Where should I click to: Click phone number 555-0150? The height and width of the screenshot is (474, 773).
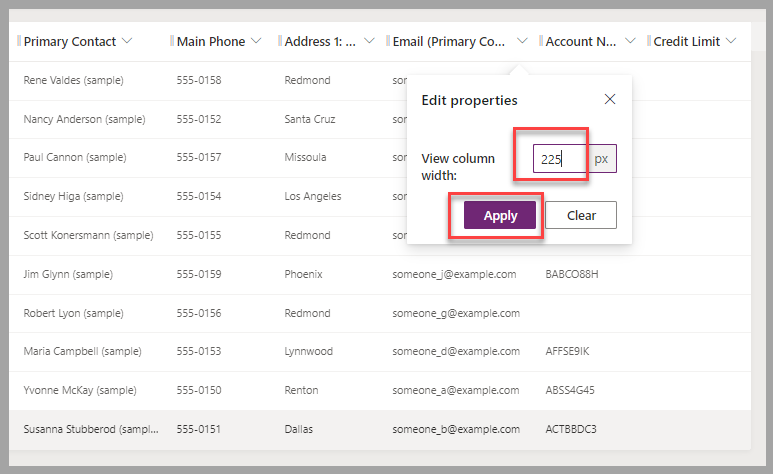click(199, 390)
